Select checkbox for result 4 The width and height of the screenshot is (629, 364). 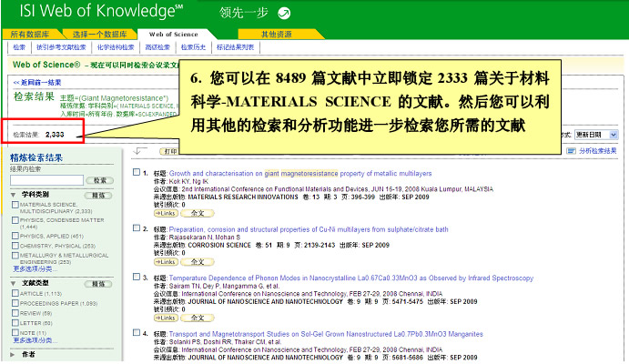[137, 332]
